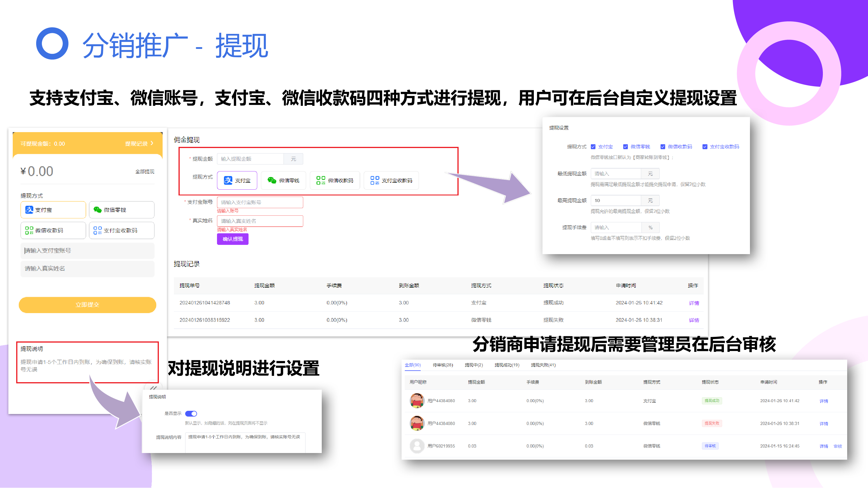Open 提现记录 via the chevron arrow

coord(152,143)
